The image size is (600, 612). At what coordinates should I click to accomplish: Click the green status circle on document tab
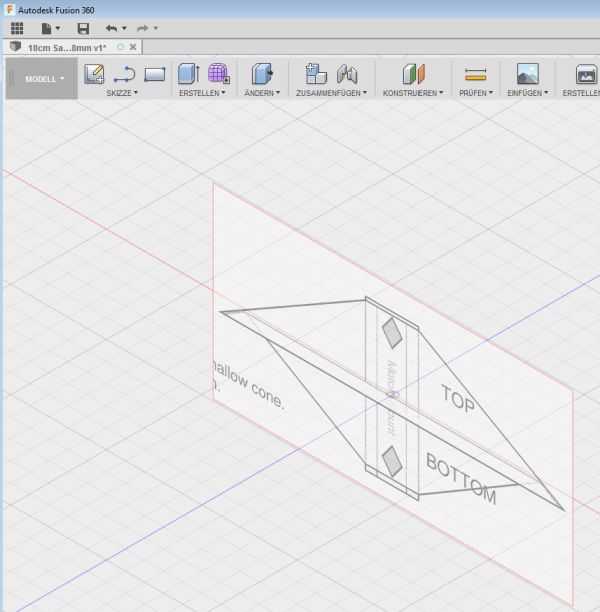tap(120, 47)
